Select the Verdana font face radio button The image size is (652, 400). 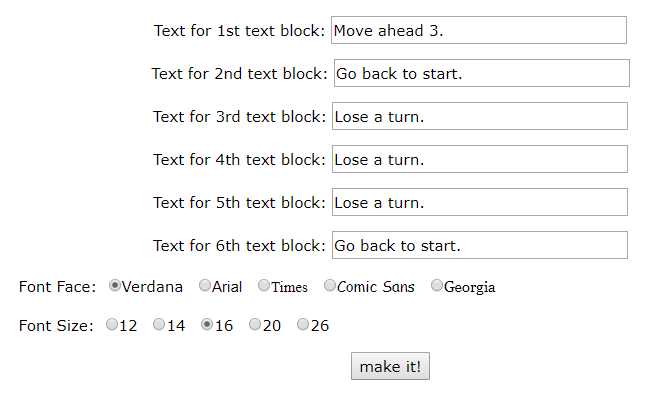click(x=115, y=286)
